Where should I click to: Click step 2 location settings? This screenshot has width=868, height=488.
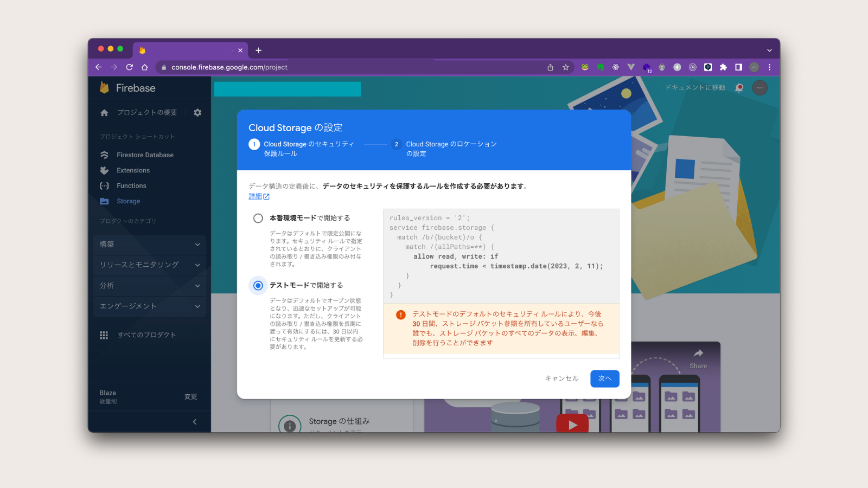pos(444,149)
